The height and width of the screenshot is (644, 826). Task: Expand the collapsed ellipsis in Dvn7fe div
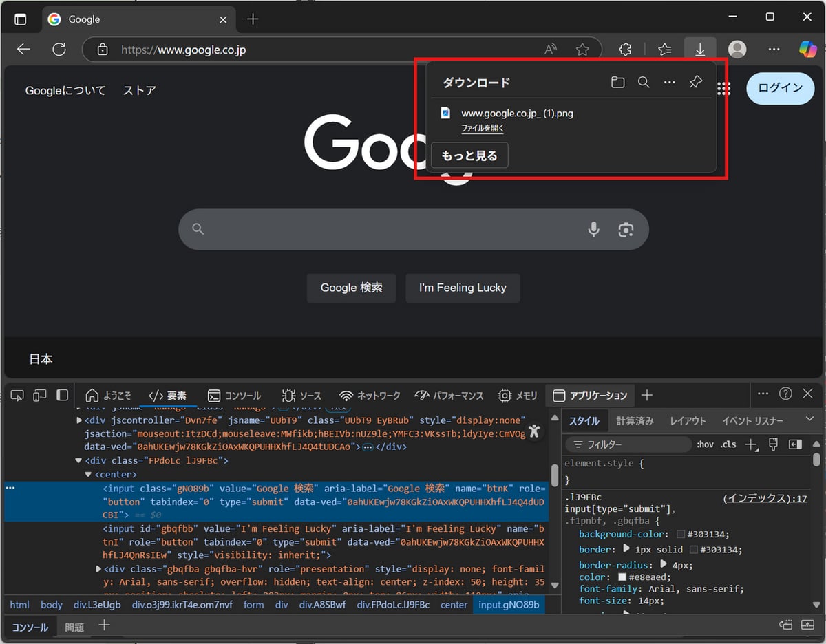click(368, 447)
